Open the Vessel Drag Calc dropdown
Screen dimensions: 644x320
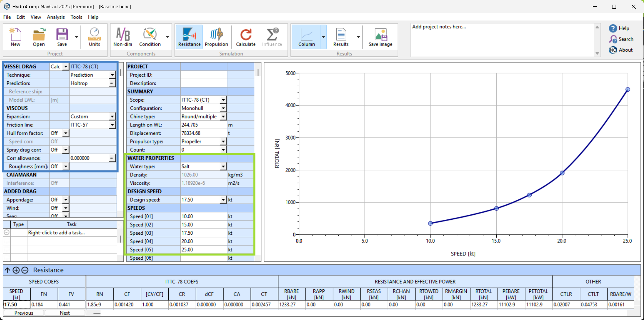[x=66, y=67]
